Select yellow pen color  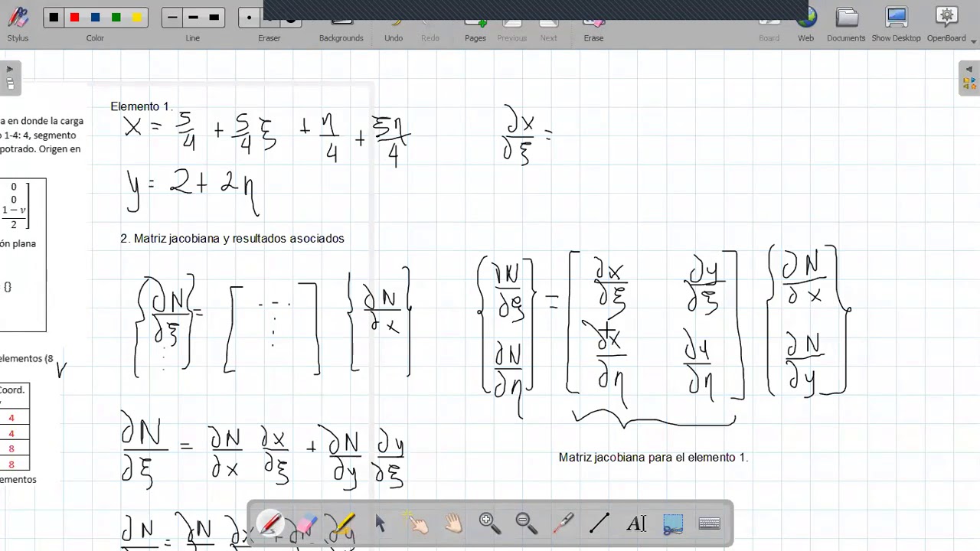136,18
